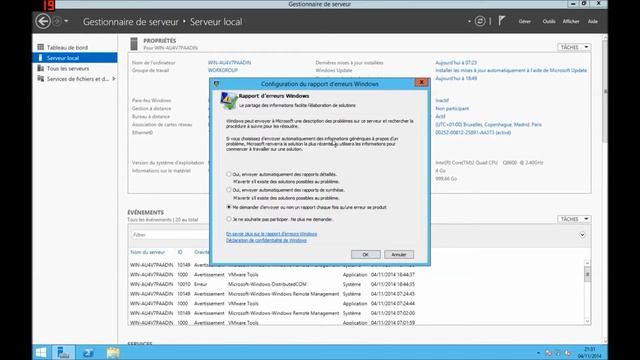The image size is (640, 360).
Task: Show hidden system tray icons arrow
Action: pos(538,353)
